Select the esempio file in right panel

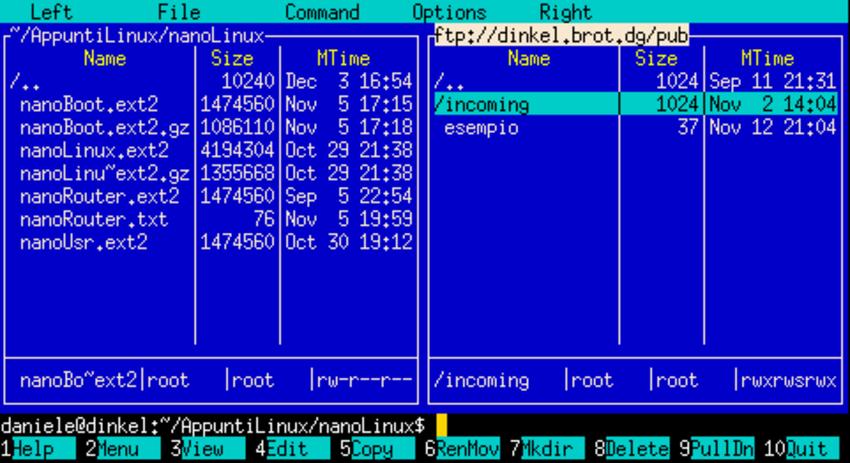pyautogui.click(x=481, y=128)
